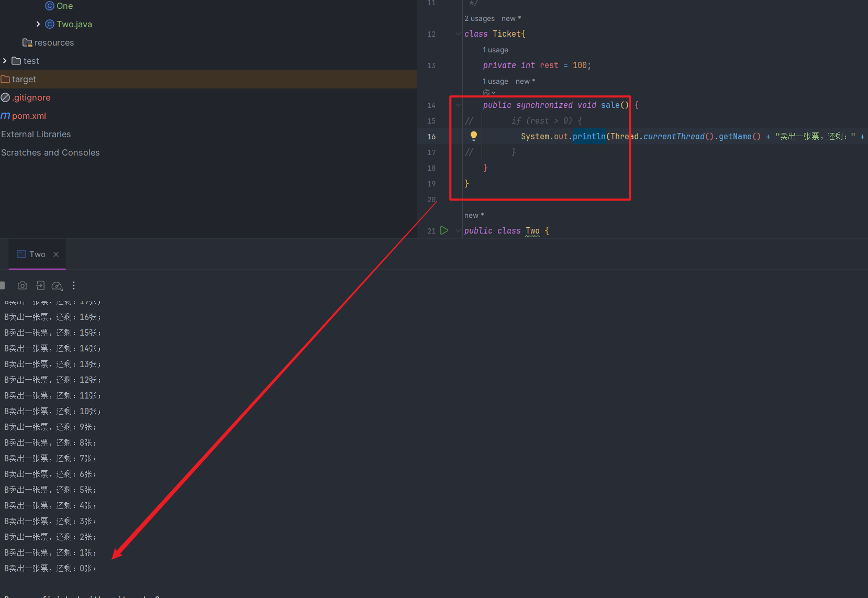Open the .gitignore file
This screenshot has height=598, width=868.
(31, 97)
